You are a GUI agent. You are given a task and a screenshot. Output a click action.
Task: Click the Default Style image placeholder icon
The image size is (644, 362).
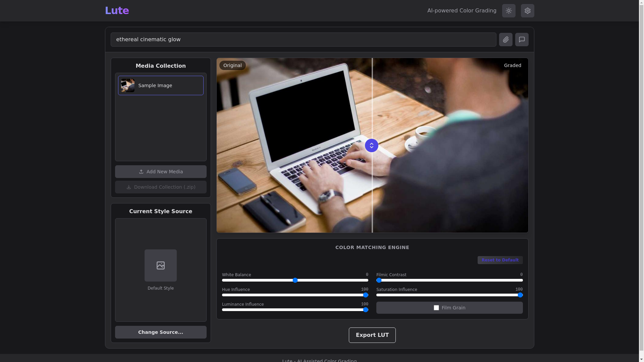[x=161, y=265]
